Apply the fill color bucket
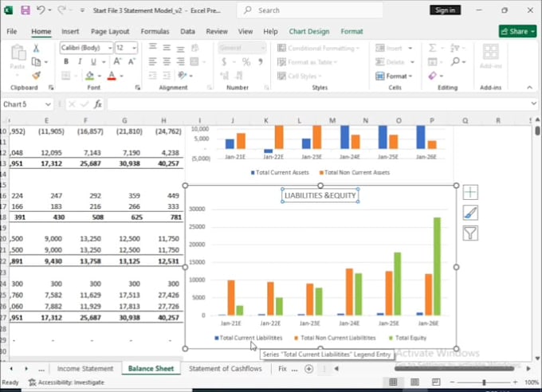 coord(89,76)
